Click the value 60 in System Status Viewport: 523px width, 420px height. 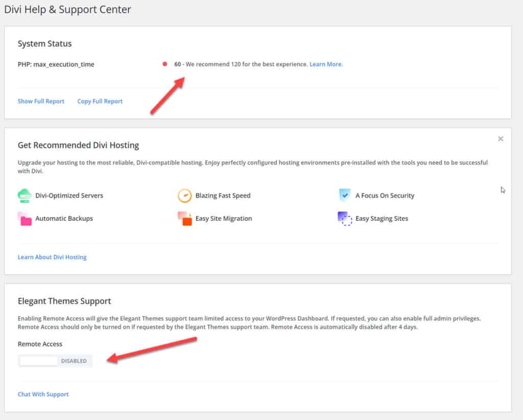(177, 64)
